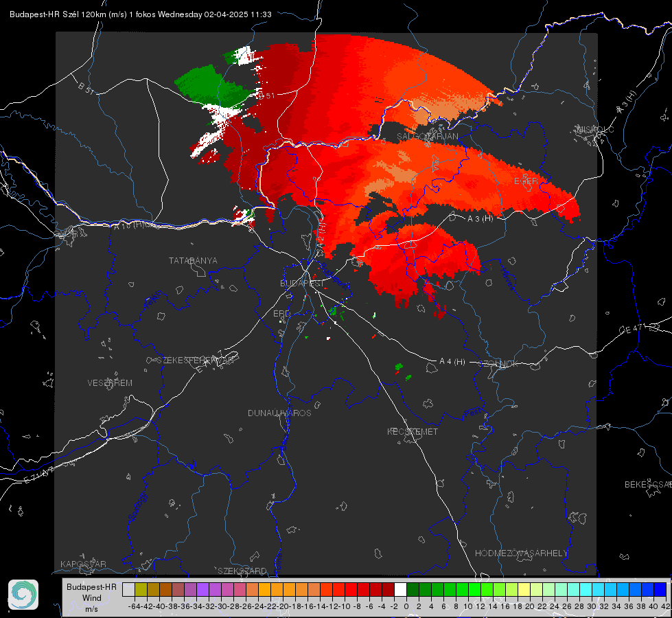Choose the olive -64 m/s legend swatch
Image resolution: width=672 pixels, height=618 pixels.
tap(141, 590)
